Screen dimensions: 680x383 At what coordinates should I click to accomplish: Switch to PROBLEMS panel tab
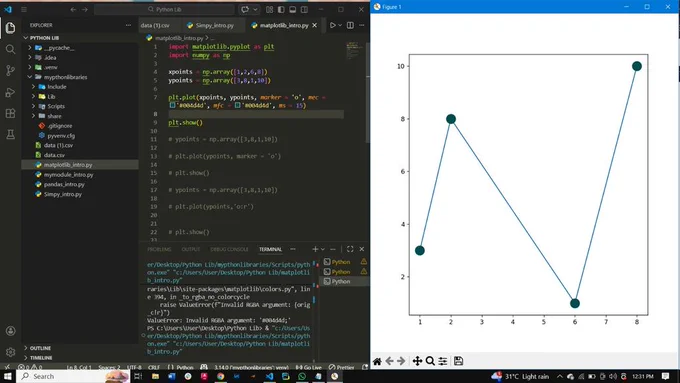click(x=159, y=249)
